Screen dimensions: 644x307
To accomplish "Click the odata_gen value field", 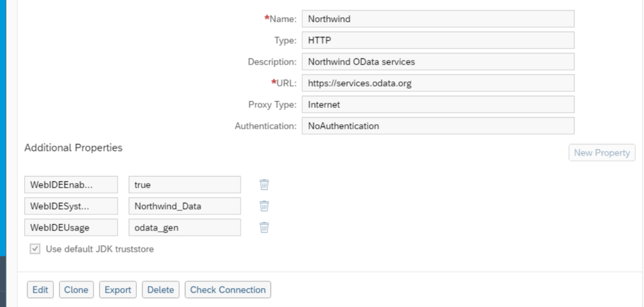I will click(184, 228).
